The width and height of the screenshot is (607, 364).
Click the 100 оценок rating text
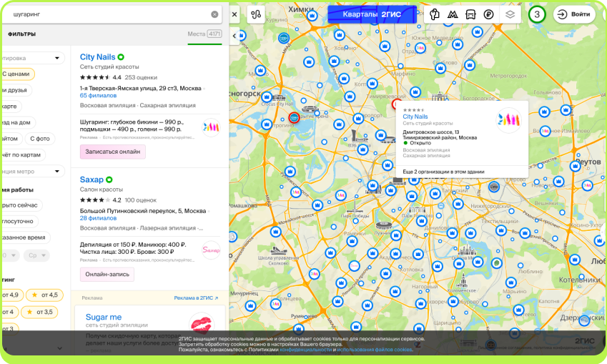(141, 200)
